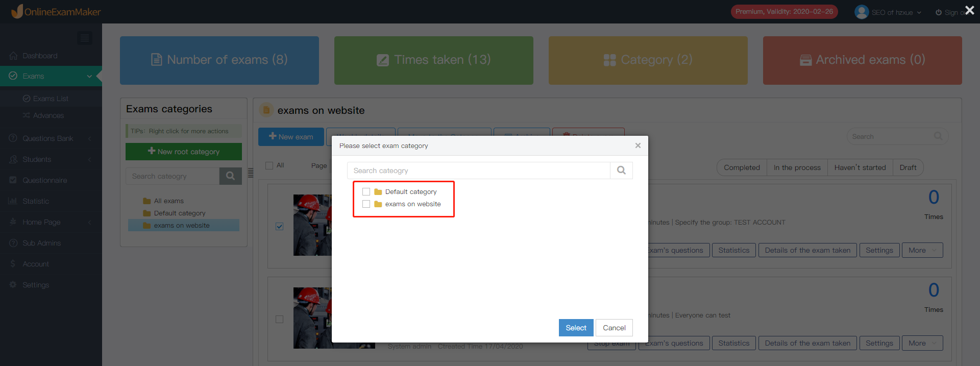
Task: Click the Home Page sidebar icon
Action: tap(13, 222)
